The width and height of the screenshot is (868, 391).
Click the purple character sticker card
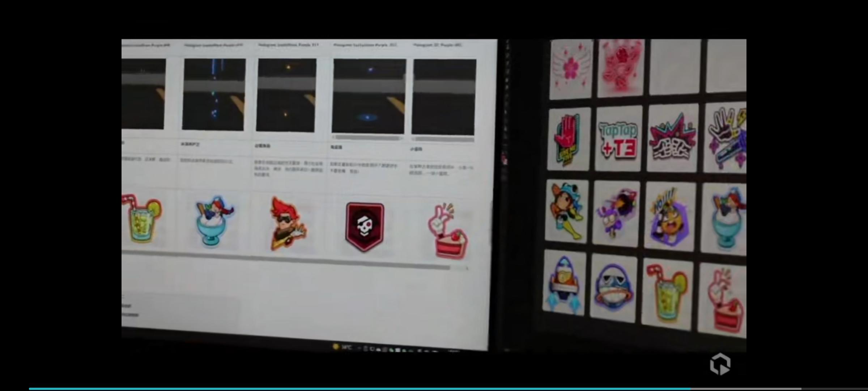coord(616,214)
